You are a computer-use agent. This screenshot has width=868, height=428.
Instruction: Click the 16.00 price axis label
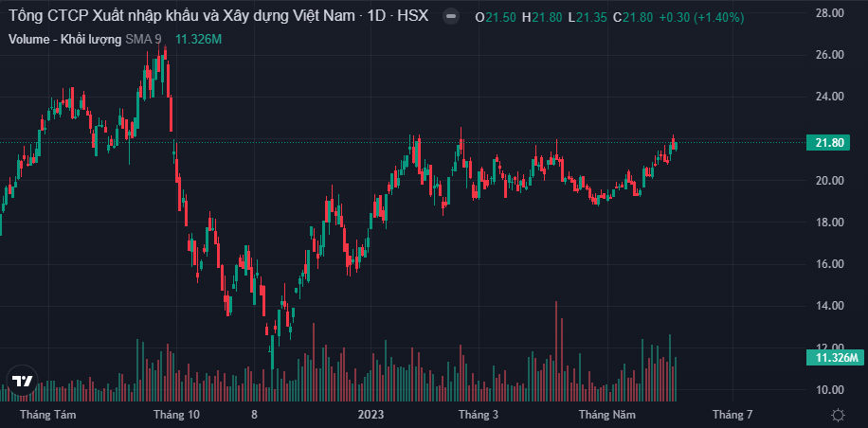pyautogui.click(x=830, y=264)
